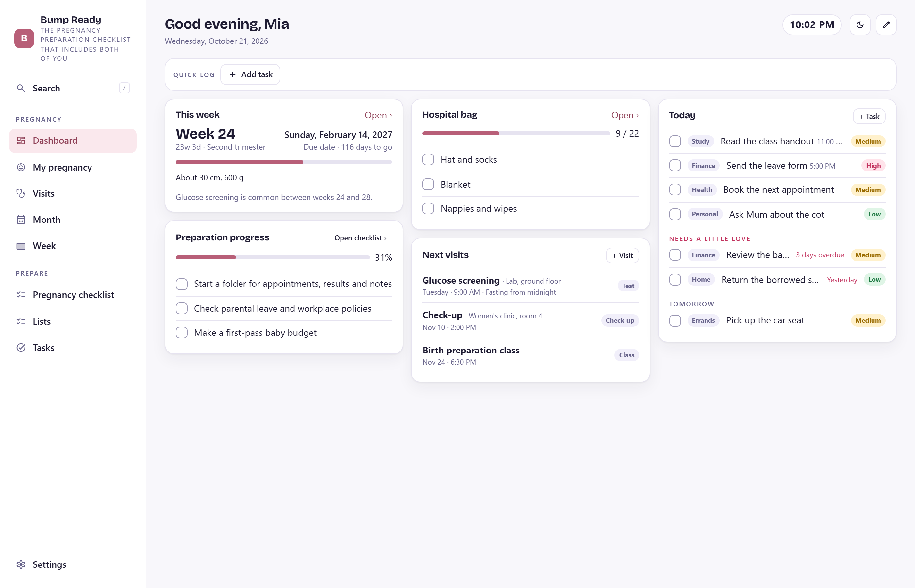Image resolution: width=915 pixels, height=588 pixels.
Task: Click the 10:02 PM clock pill
Action: (x=812, y=25)
